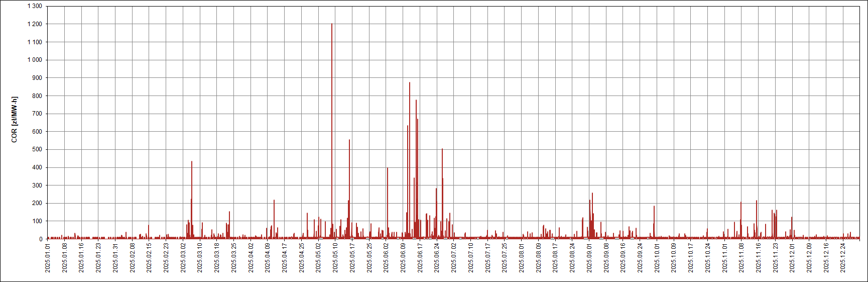868x282 pixels.
Task: Select the 2025.05.10 date label
Action: click(335, 258)
